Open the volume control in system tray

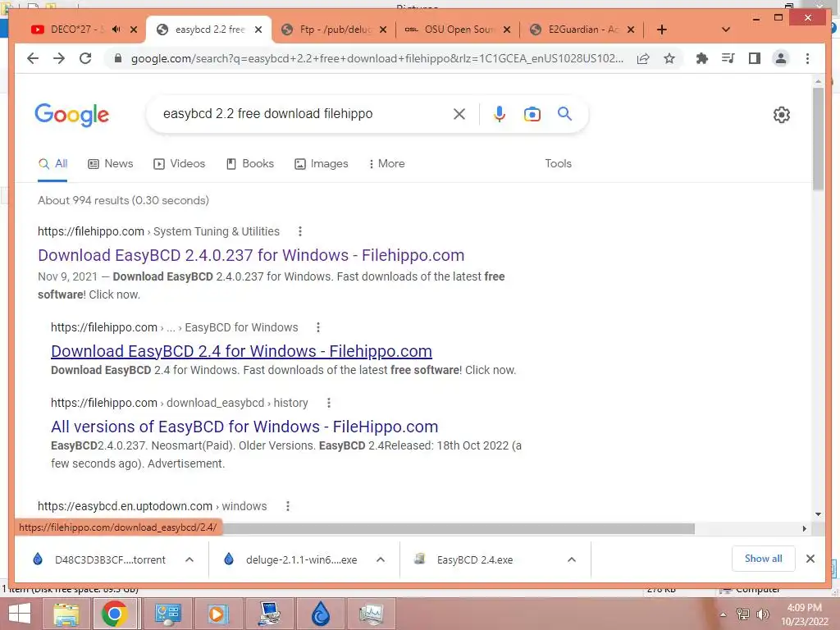tap(762, 614)
